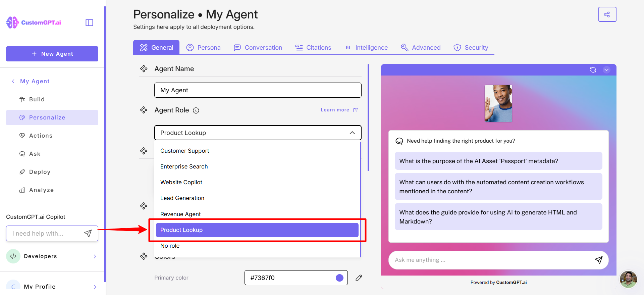This screenshot has height=295, width=644.
Task: Select Website Copilot role
Action: click(257, 182)
